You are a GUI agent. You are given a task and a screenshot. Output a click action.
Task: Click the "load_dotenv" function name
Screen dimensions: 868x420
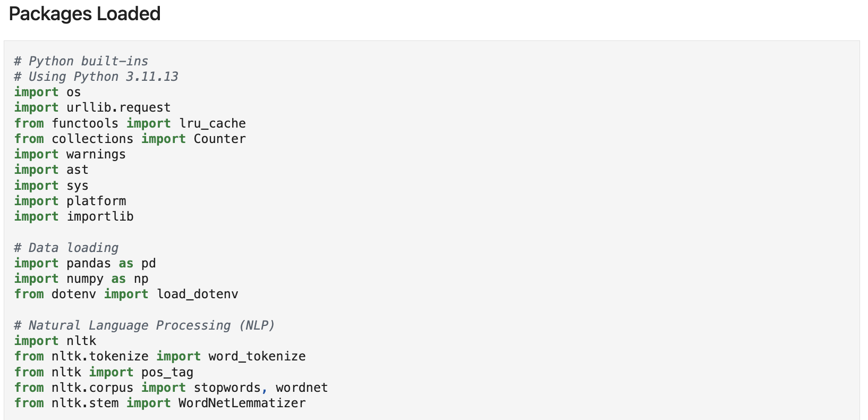click(198, 294)
